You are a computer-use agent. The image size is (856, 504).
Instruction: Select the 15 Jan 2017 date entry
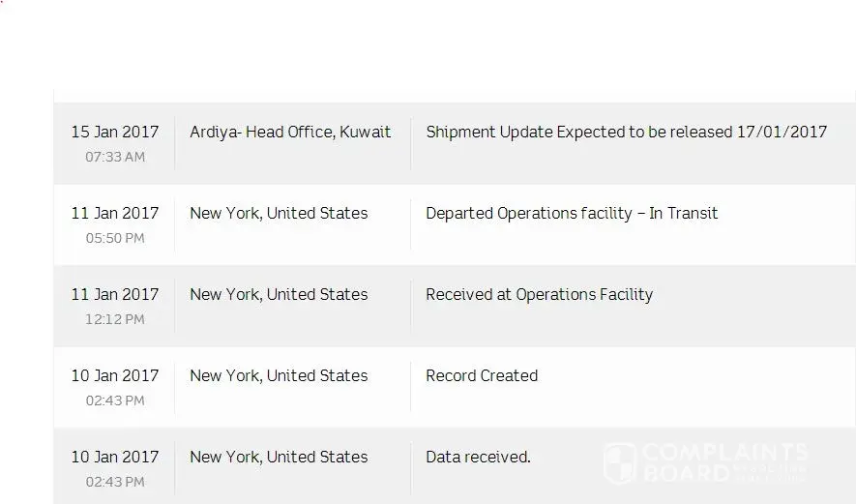[115, 132]
